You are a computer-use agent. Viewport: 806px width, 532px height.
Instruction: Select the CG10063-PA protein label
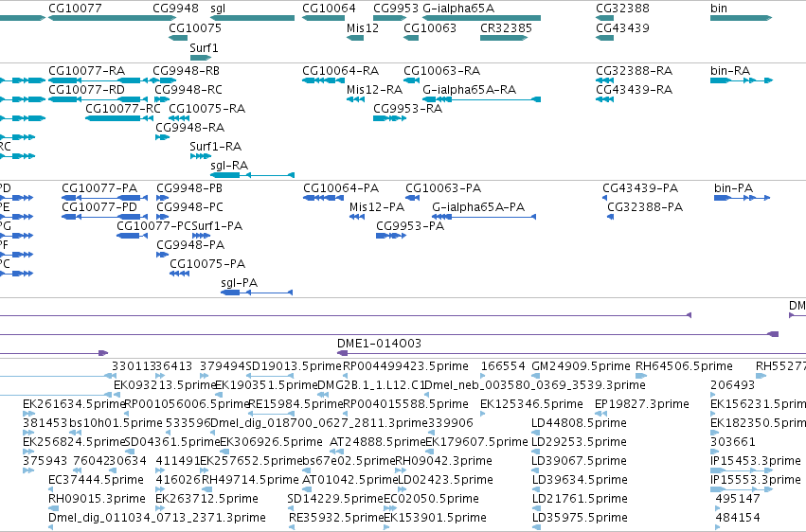coord(443,188)
